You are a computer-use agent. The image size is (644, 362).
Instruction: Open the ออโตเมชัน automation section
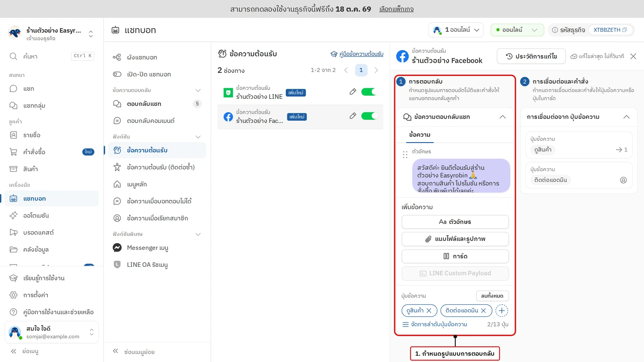(x=51, y=215)
